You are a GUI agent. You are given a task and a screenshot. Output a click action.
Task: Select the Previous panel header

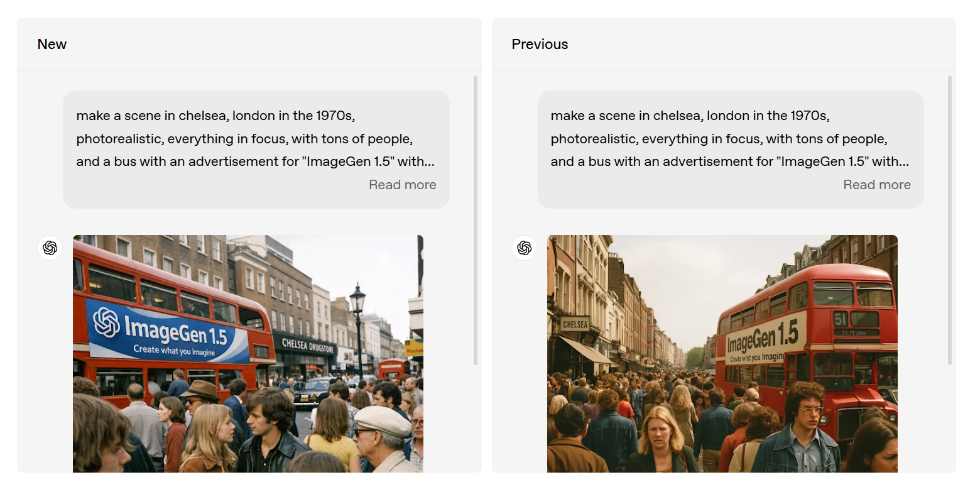724,45
